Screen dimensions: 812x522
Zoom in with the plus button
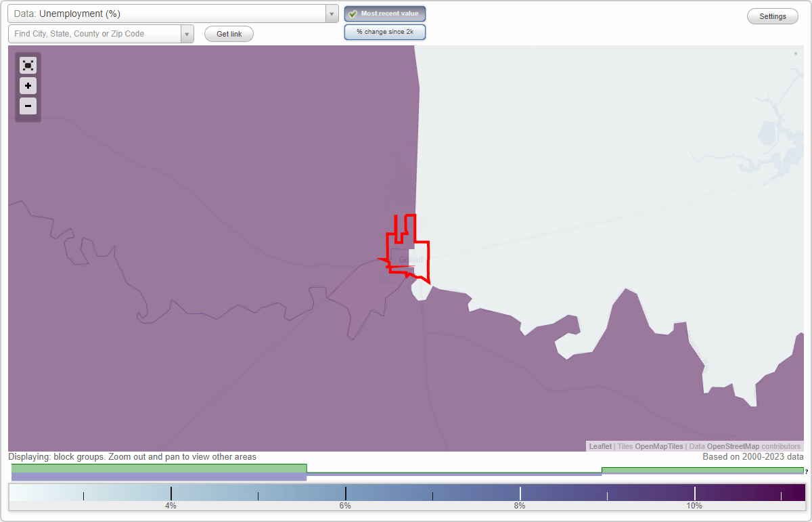(x=28, y=86)
